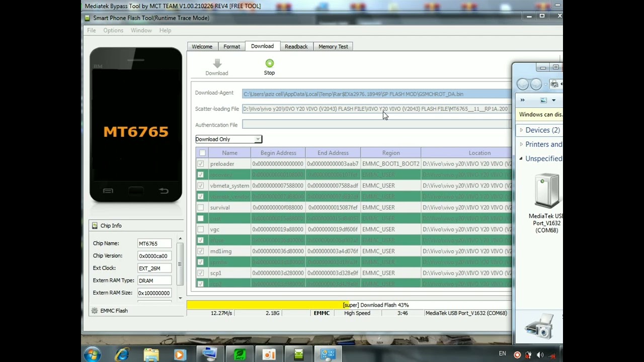
Task: Select the Download tab
Action: (x=263, y=46)
